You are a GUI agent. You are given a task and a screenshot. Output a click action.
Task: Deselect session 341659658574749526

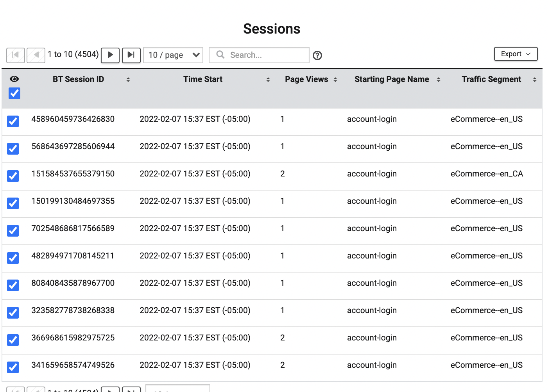point(13,367)
